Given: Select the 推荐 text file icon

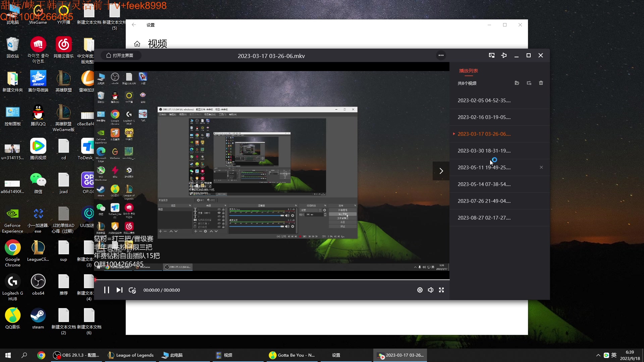Looking at the screenshot, I should 64,285.
